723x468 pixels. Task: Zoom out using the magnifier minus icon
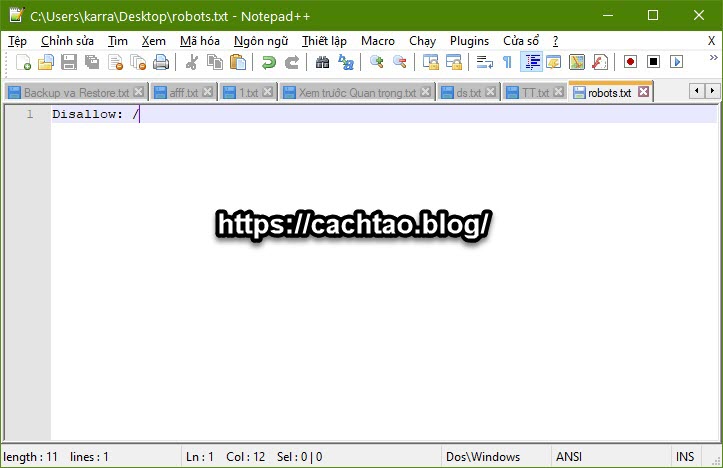point(399,62)
